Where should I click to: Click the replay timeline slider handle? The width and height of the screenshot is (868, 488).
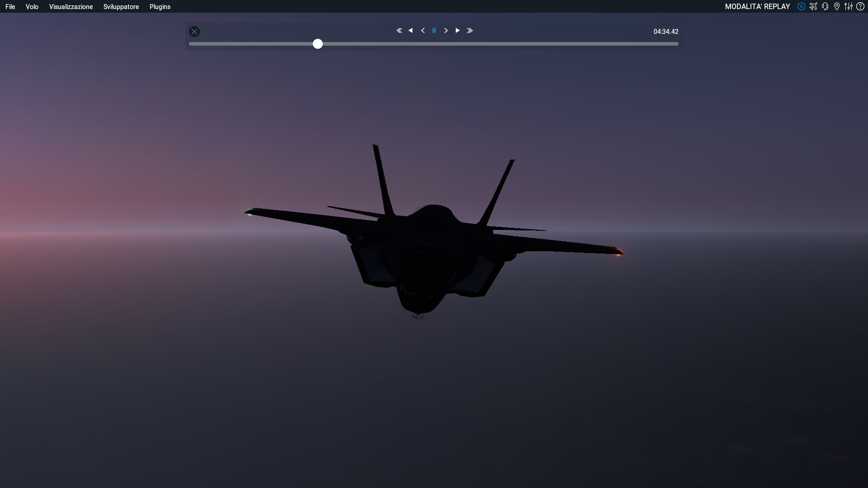(x=318, y=44)
